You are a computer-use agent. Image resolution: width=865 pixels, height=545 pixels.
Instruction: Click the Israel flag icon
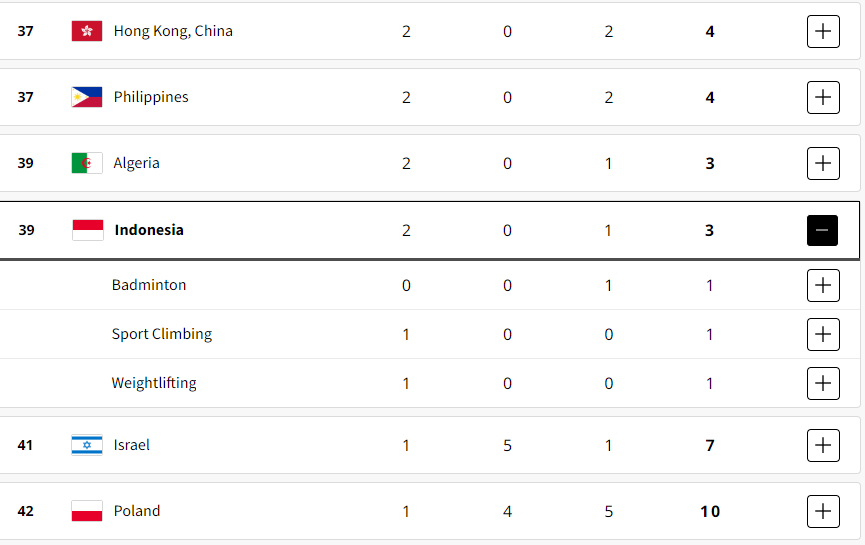click(87, 445)
